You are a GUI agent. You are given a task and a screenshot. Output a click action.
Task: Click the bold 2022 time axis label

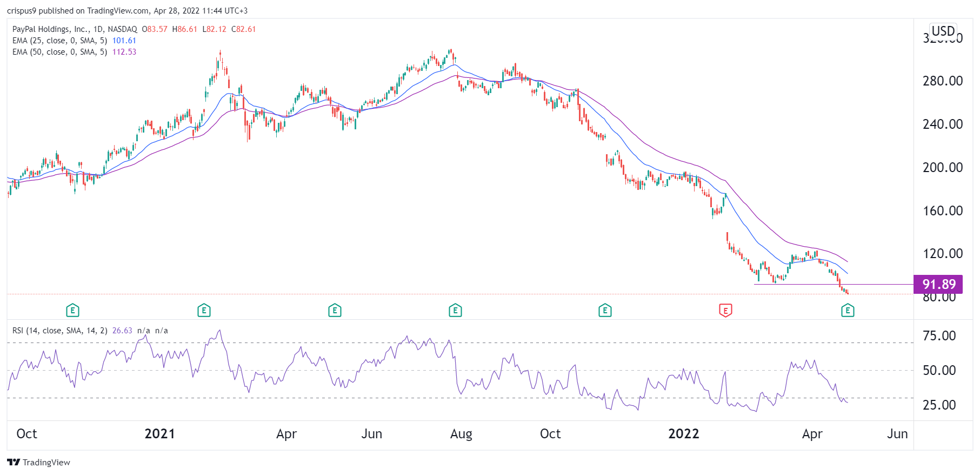point(684,434)
